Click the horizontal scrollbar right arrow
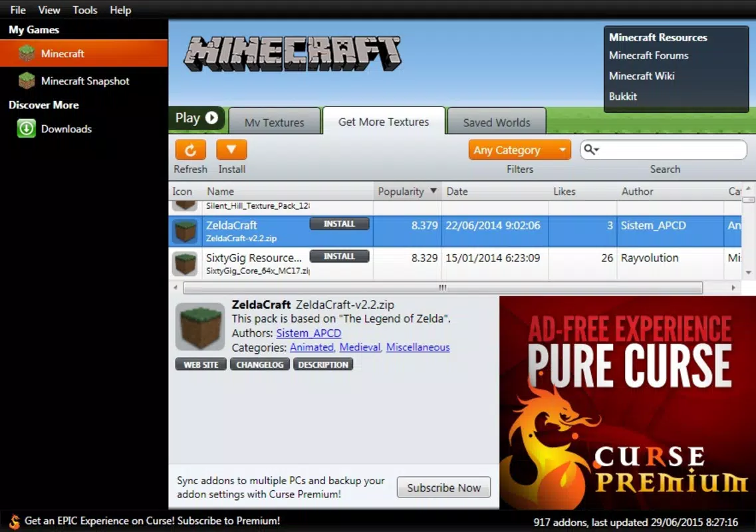Image resolution: width=756 pixels, height=532 pixels. point(733,288)
